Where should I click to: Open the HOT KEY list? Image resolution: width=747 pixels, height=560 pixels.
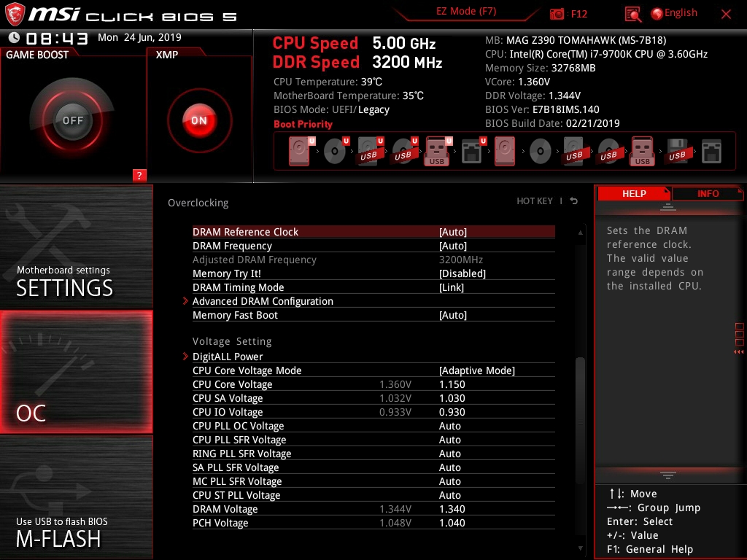pos(535,201)
